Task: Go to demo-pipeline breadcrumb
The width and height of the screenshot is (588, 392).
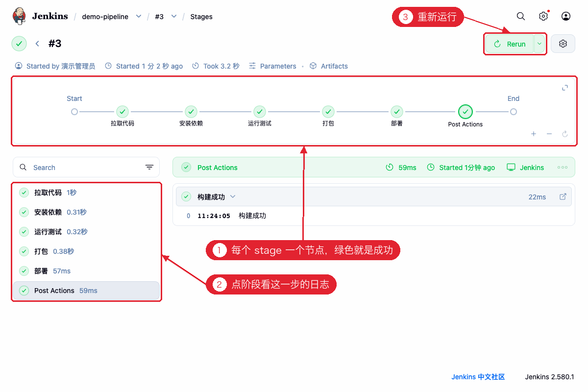Action: coord(105,16)
